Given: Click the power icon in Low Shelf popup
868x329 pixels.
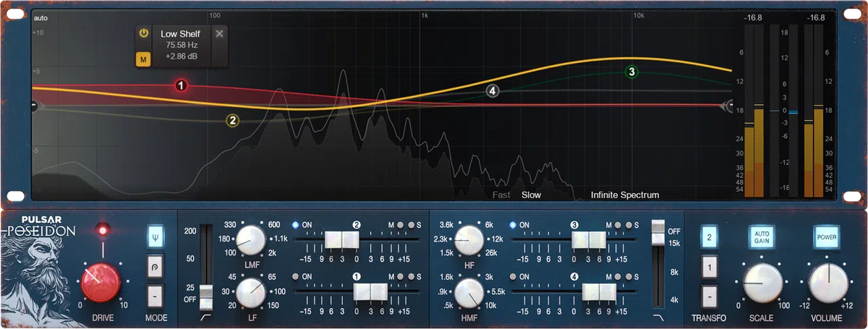Looking at the screenshot, I should coord(144,33).
